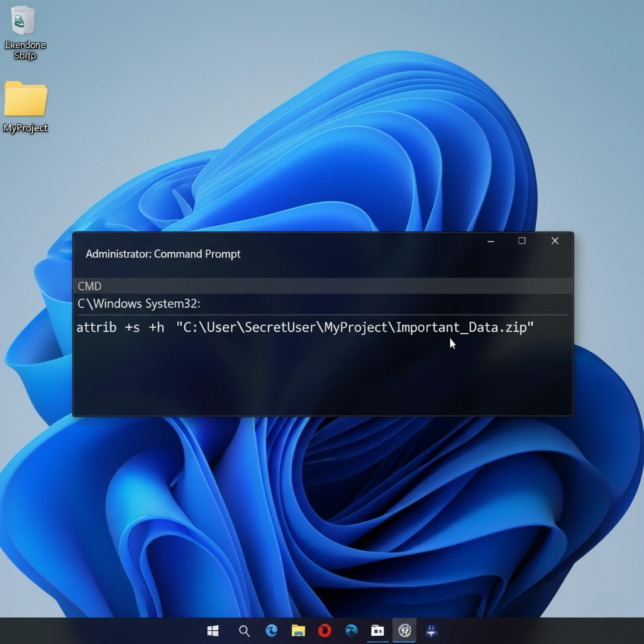Open the camera app pinned to the taskbar
Screen dimensions: 644x644
(377, 631)
